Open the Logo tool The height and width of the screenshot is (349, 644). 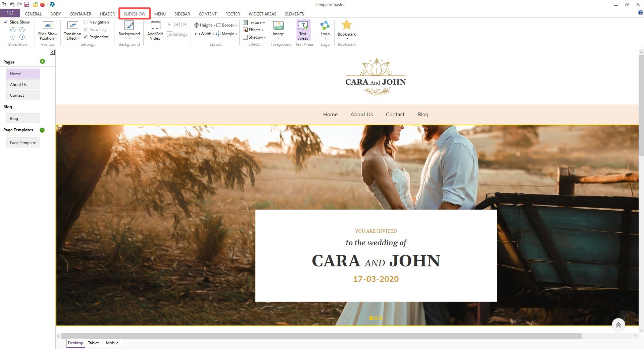[x=325, y=26]
